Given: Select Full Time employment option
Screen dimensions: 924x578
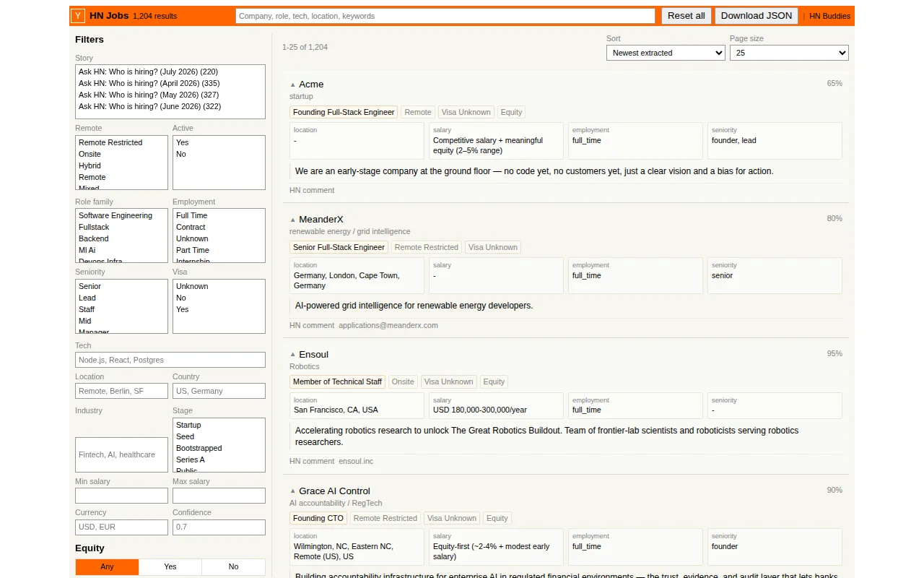Looking at the screenshot, I should pyautogui.click(x=219, y=215).
